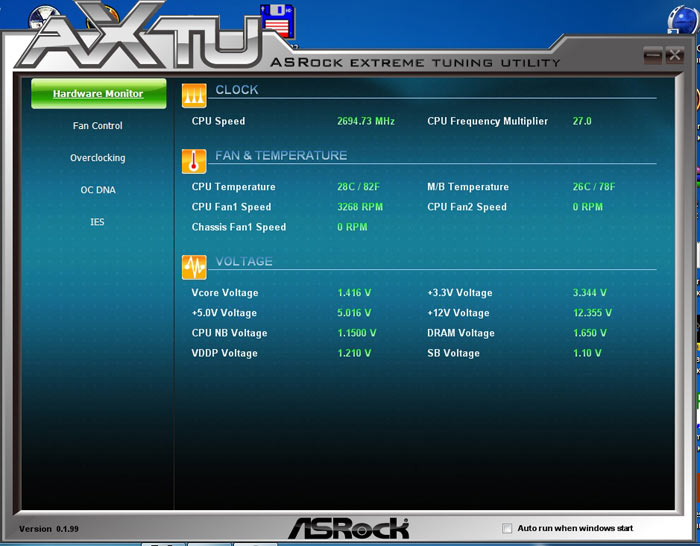The image size is (700, 546).
Task: Minimize the AXTU window
Action: tap(653, 55)
